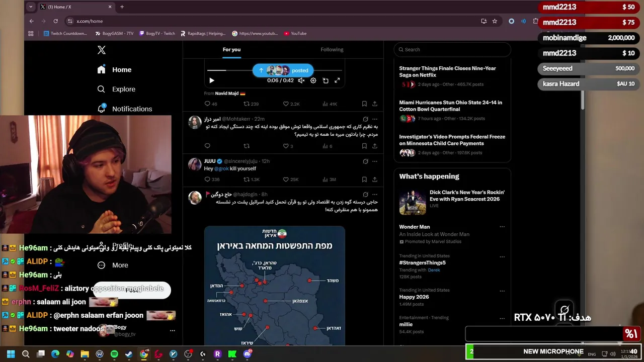644x362 pixels.
Task: Switch to the For you tab
Action: [x=231, y=49]
